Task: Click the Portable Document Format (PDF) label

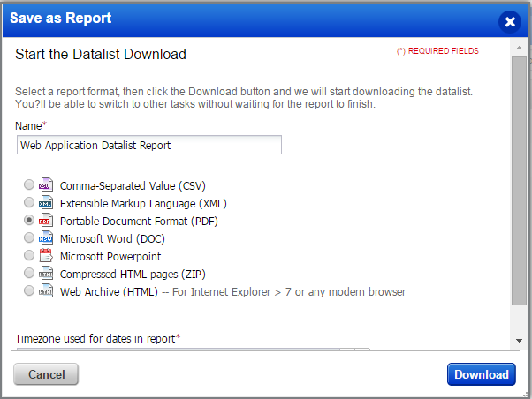Action: pyautogui.click(x=139, y=221)
